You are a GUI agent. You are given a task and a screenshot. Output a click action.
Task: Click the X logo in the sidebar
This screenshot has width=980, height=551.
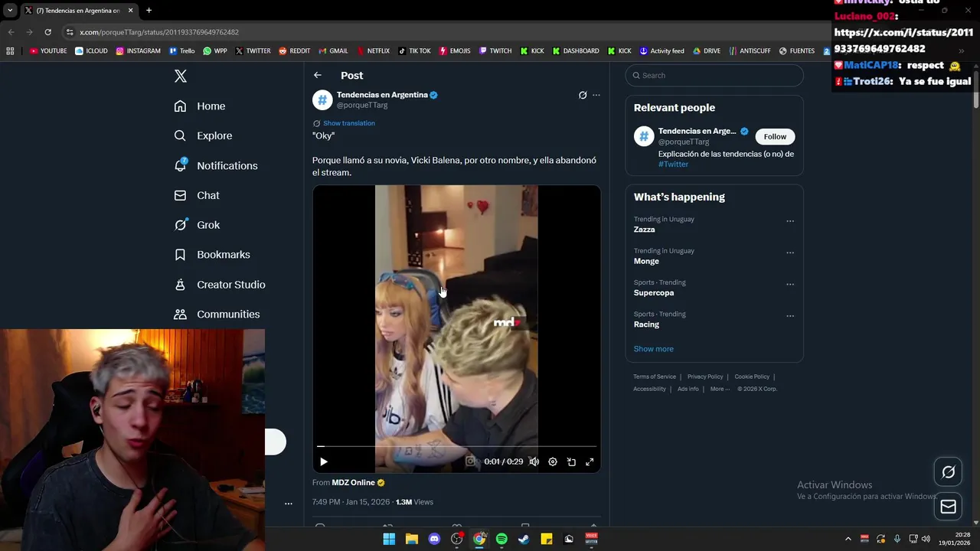coord(181,76)
